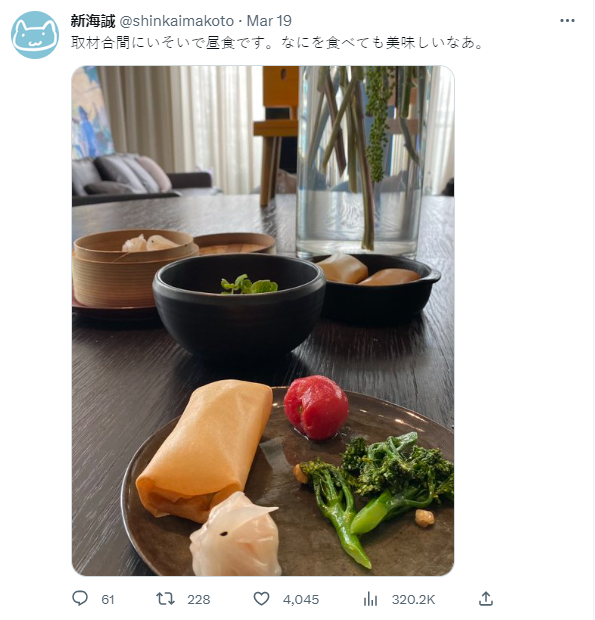This screenshot has height=620, width=595.
Task: Visit the @shinkaimakoto handle link
Action: [177, 21]
